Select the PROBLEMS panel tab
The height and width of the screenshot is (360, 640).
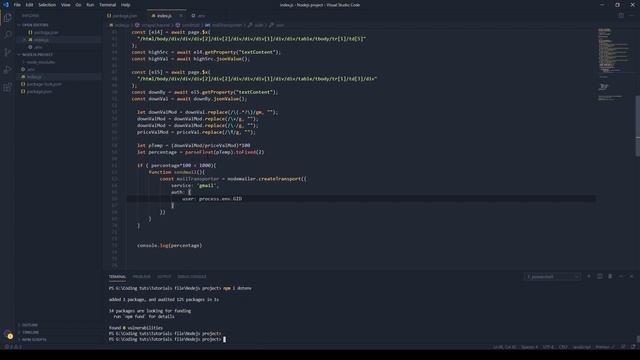141,277
